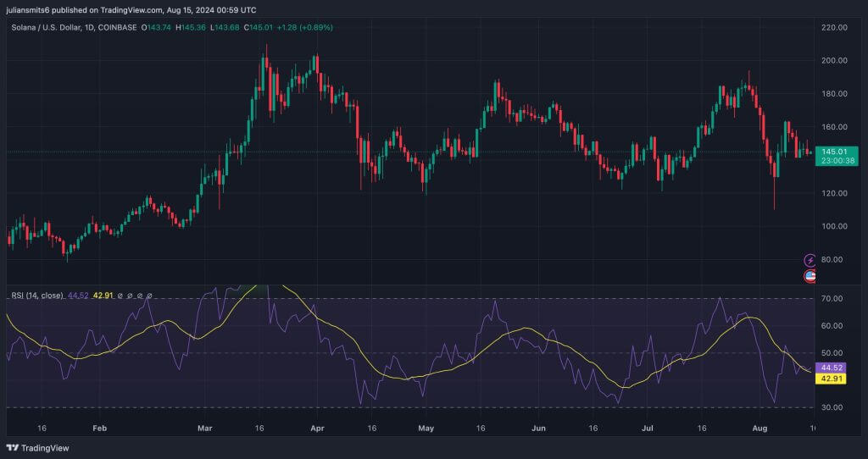The image size is (868, 459).
Task: Click the yellow 42.91 RSI axis tag
Action: point(831,379)
